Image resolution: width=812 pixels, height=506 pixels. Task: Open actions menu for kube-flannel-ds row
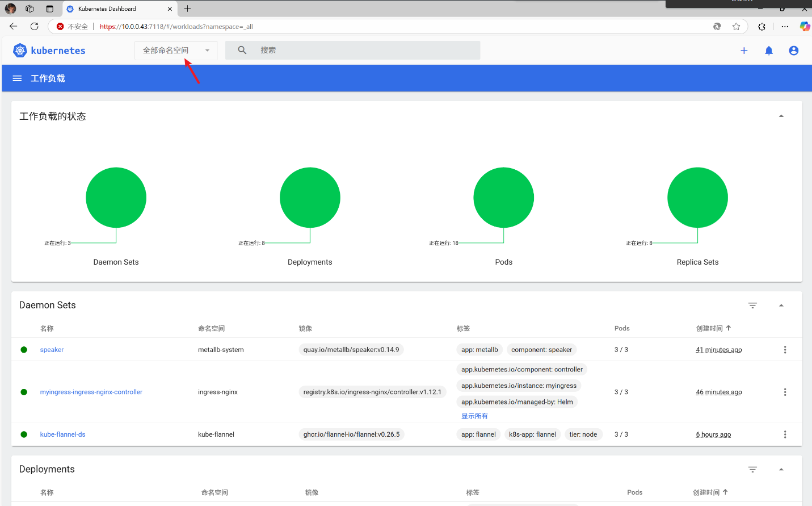pos(785,434)
